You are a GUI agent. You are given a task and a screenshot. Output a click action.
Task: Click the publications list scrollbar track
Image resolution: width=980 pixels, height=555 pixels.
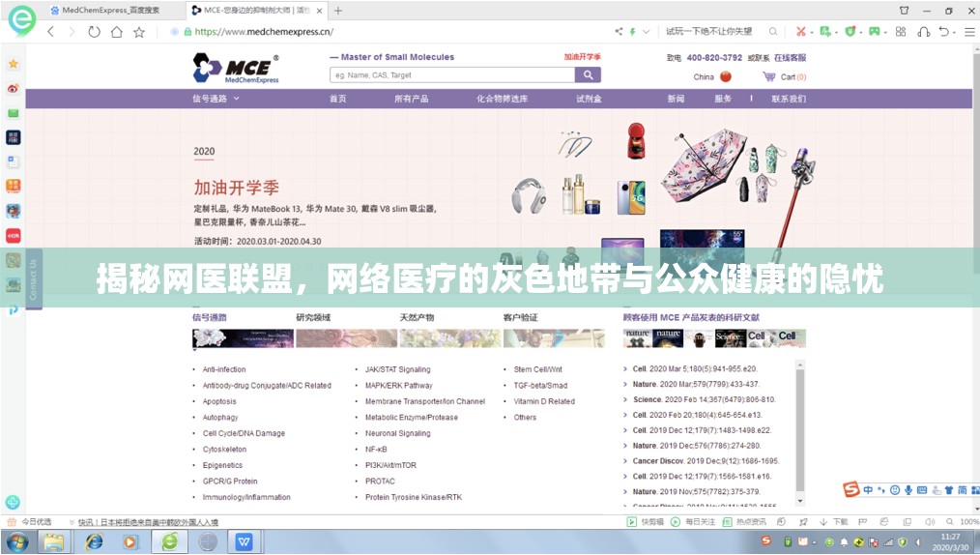[x=800, y=431]
